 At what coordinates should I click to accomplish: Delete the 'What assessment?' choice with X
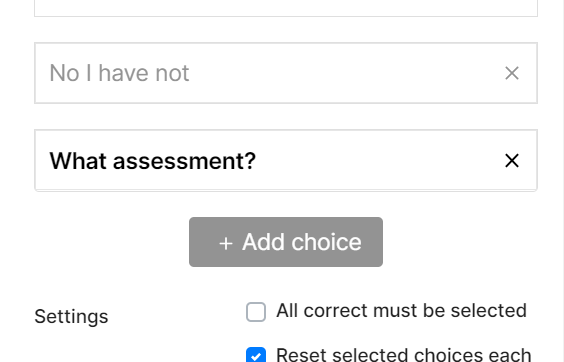pos(511,160)
